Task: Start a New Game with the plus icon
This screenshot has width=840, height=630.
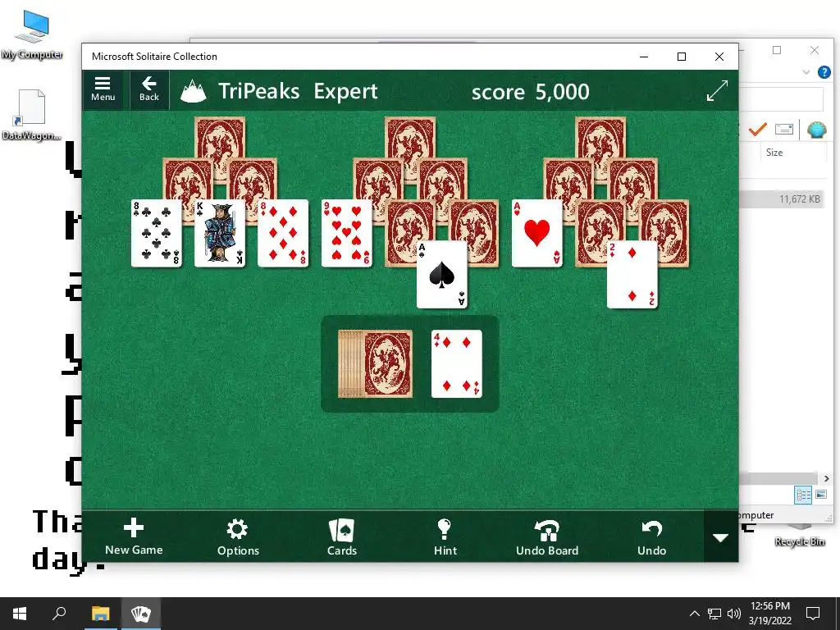Action: (134, 536)
